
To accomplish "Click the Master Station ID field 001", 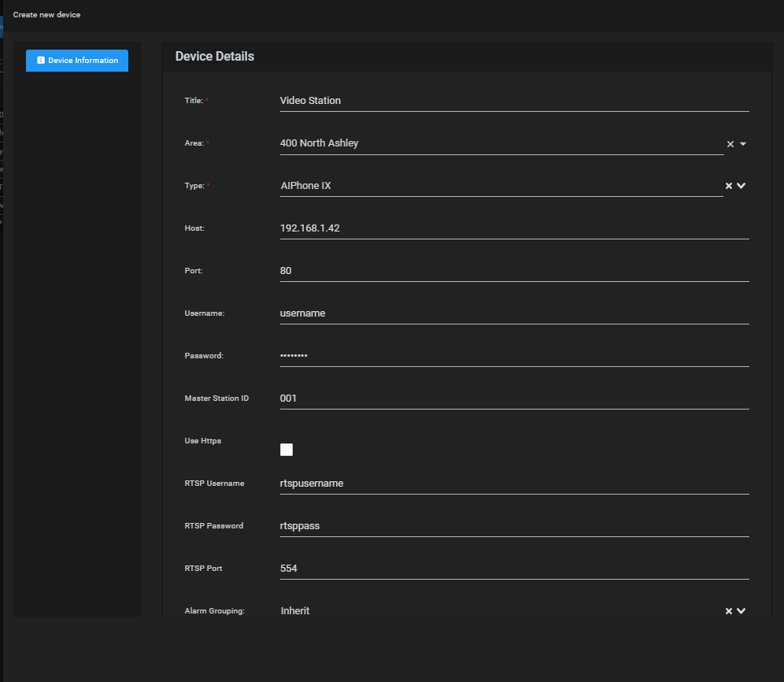I will pos(515,398).
